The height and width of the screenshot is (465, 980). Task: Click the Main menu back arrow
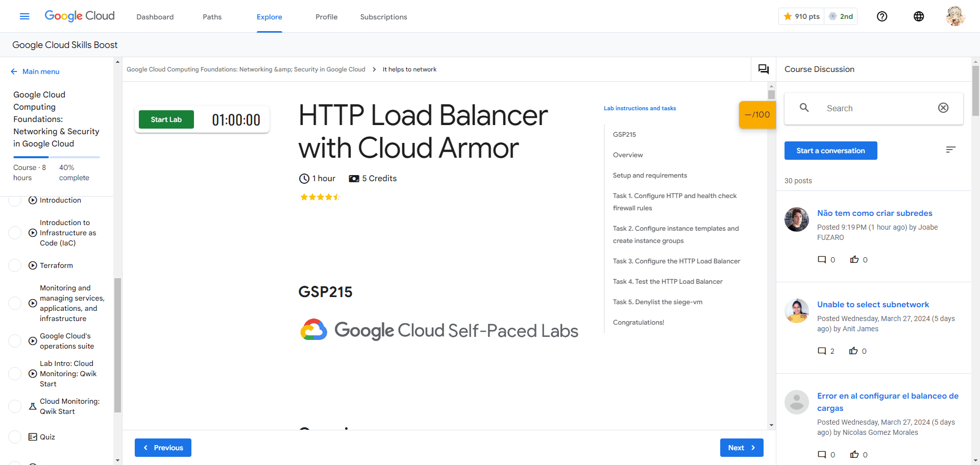tap(14, 71)
